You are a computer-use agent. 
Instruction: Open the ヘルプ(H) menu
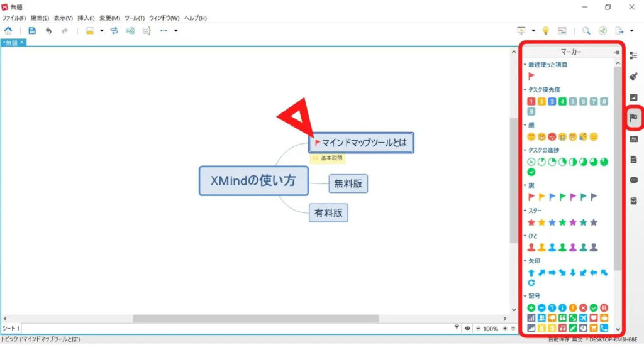pos(196,18)
